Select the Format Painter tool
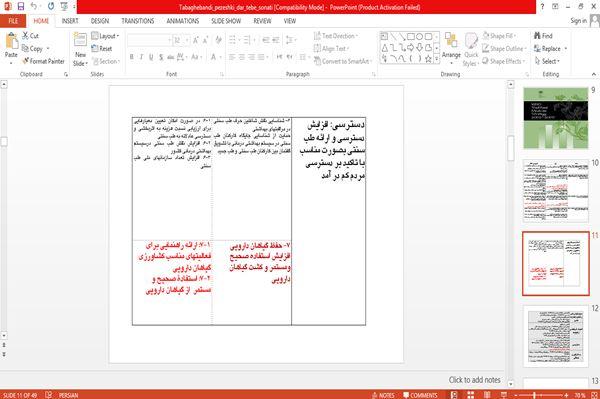The height and width of the screenshot is (399, 600). point(43,61)
